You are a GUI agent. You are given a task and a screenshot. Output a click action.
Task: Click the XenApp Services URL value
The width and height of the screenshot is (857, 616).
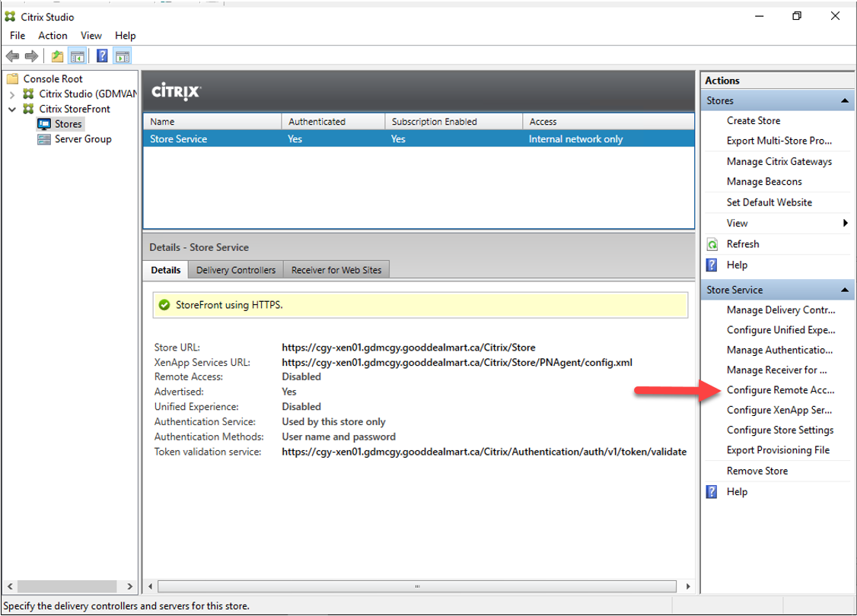coord(457,362)
